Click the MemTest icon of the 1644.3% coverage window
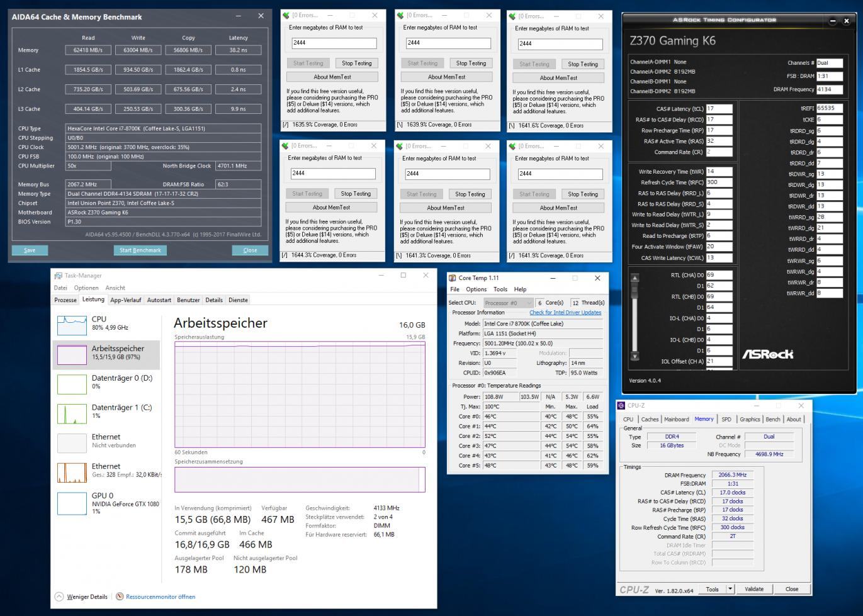 (x=285, y=146)
